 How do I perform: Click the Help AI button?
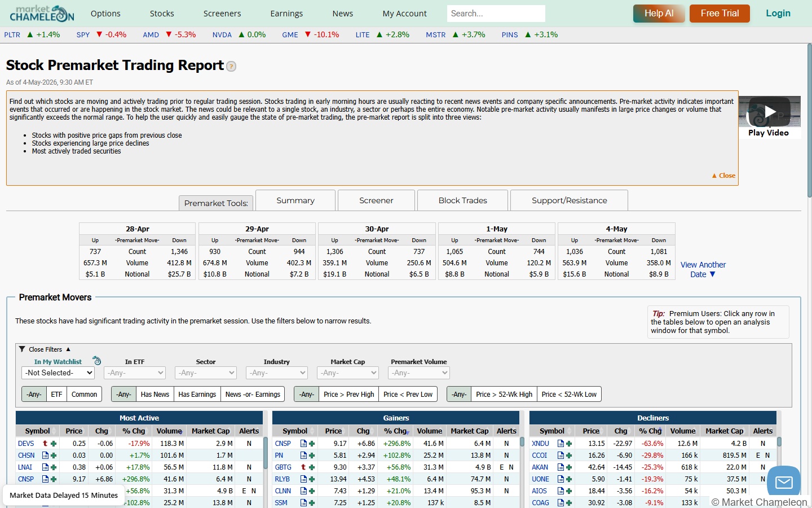pos(659,13)
